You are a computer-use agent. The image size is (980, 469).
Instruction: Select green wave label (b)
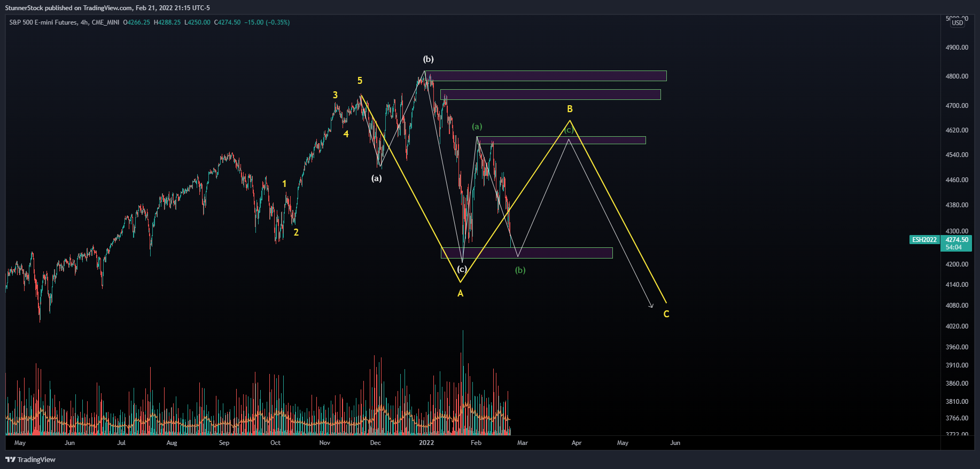click(520, 270)
